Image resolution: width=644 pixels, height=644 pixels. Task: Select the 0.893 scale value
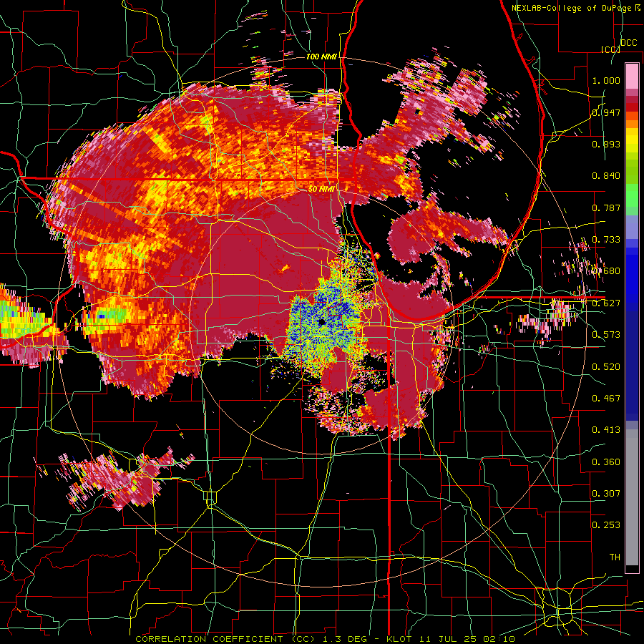(606, 144)
